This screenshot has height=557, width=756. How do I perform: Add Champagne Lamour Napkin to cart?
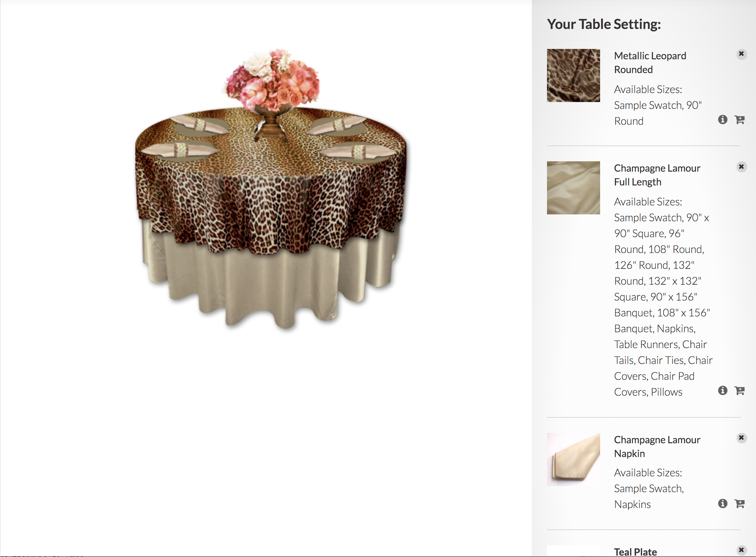739,504
